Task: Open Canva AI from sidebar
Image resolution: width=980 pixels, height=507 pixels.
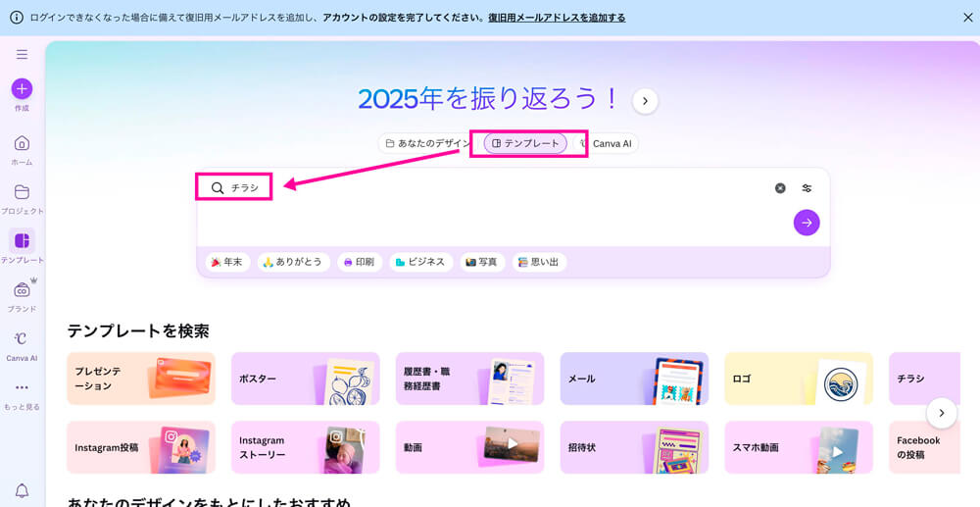Action: coord(22,339)
